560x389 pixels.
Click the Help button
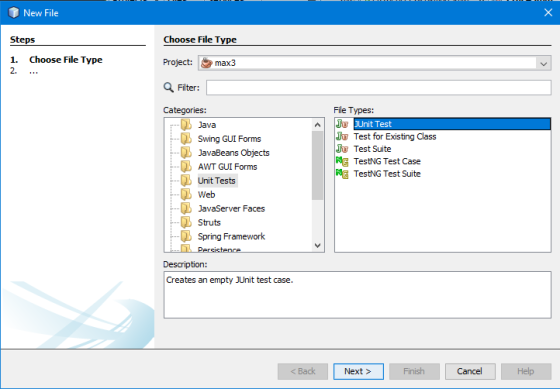pos(526,371)
